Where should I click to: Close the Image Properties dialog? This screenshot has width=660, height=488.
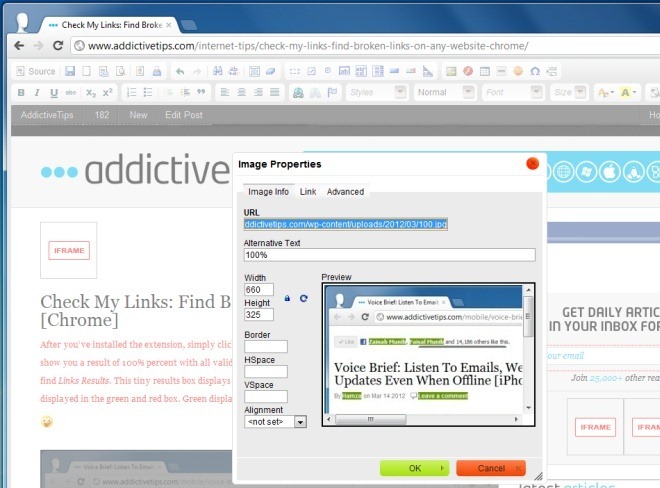532,163
